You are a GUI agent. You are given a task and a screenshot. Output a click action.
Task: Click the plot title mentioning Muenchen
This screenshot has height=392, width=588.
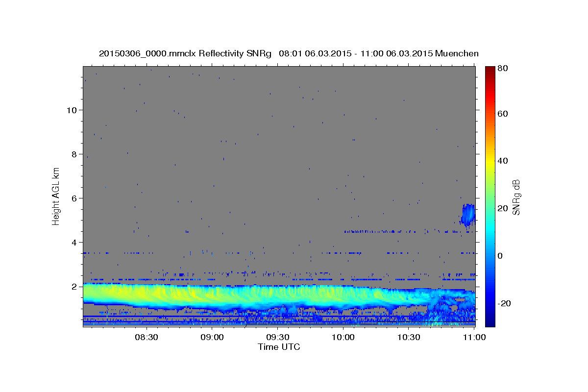pos(289,53)
